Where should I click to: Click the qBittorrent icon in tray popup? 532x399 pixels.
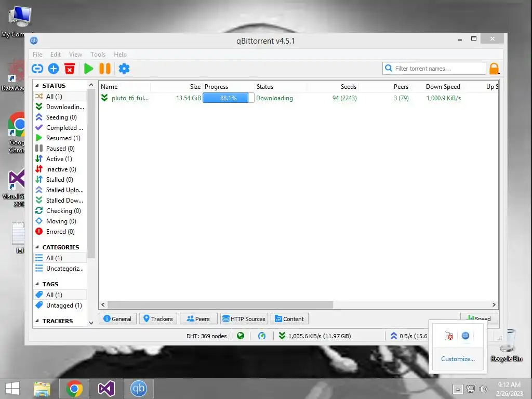pyautogui.click(x=465, y=336)
